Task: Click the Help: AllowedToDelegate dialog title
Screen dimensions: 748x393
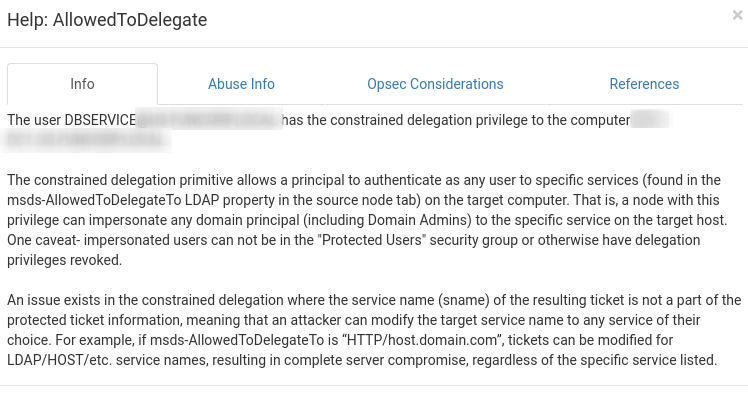Action: (x=107, y=20)
